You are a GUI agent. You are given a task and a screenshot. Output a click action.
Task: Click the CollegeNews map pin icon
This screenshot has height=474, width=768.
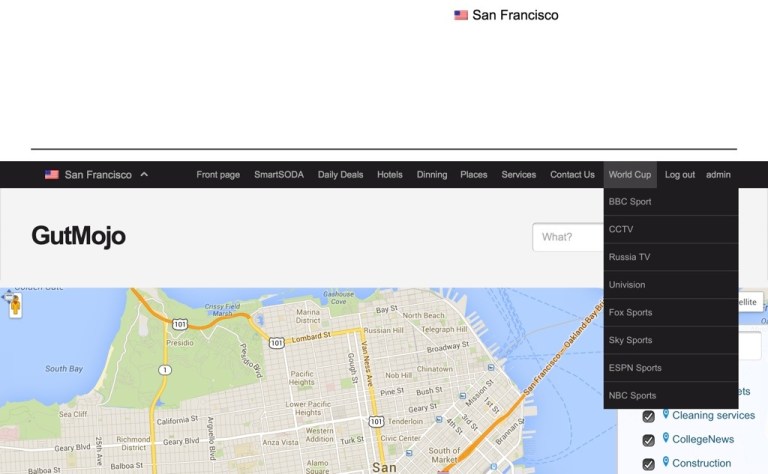(x=665, y=438)
